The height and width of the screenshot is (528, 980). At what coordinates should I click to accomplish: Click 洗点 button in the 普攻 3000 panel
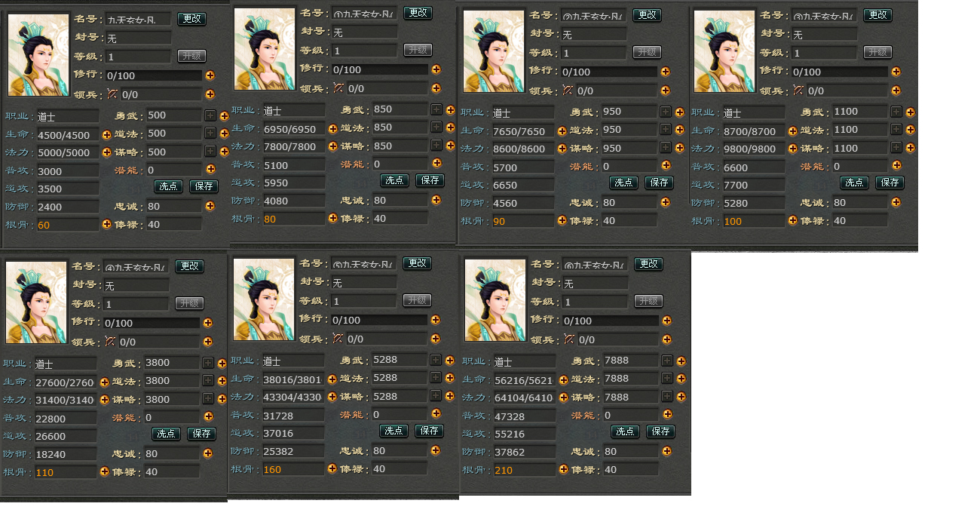point(168,186)
